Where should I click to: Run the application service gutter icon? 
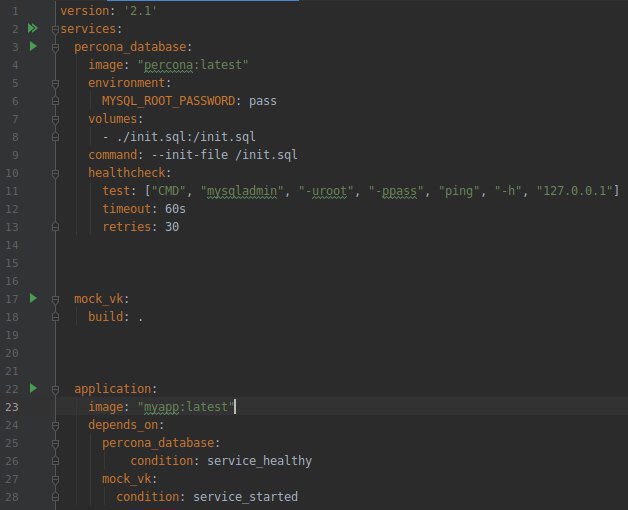(x=33, y=388)
